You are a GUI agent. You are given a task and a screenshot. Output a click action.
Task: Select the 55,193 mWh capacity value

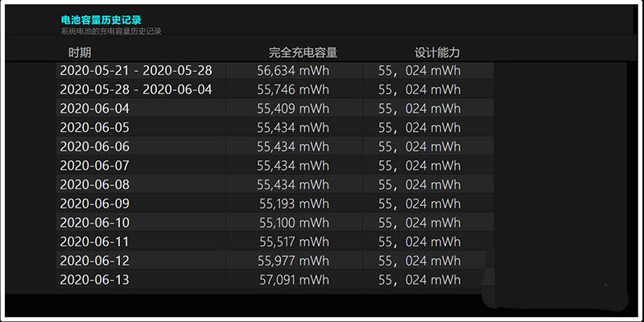294,204
